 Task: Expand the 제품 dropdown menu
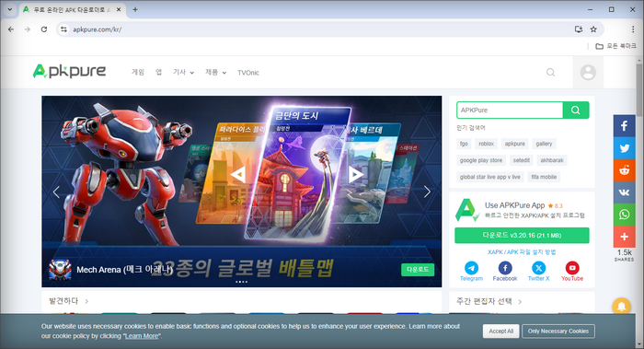(x=215, y=73)
